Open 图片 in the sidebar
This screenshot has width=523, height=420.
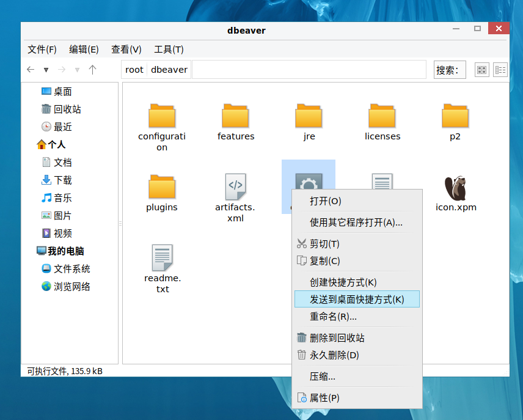pos(57,216)
